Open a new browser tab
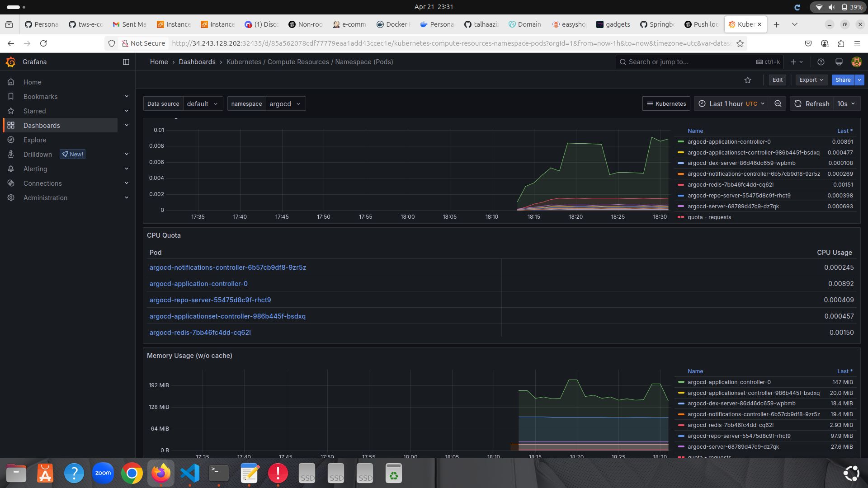Viewport: 868px width, 488px height. click(x=776, y=24)
